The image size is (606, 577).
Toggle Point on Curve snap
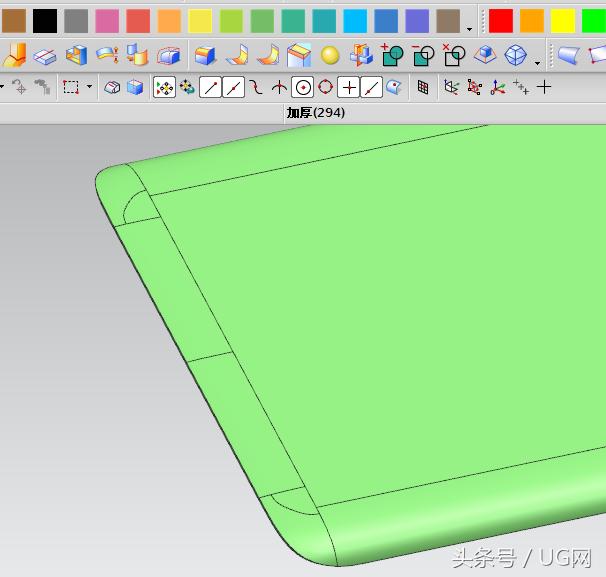point(371,87)
